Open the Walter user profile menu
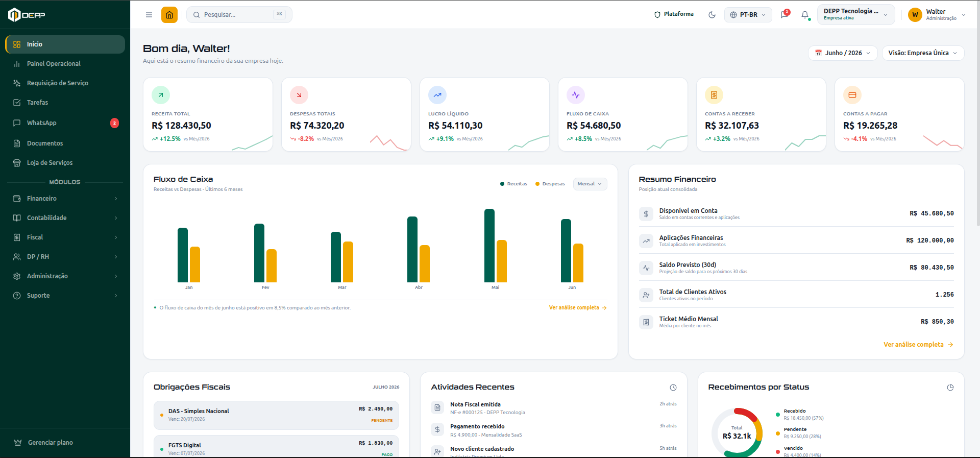 pos(937,15)
